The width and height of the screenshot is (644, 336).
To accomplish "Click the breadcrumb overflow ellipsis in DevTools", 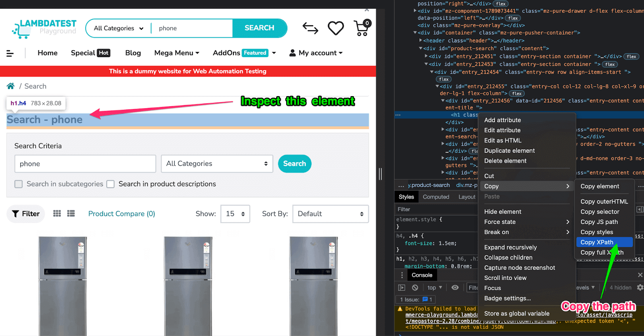I will 401,186.
